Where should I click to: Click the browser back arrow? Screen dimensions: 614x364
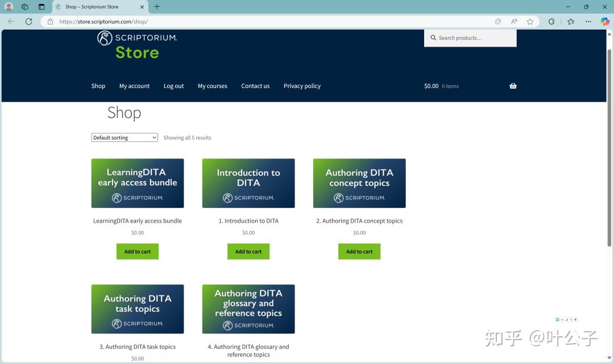11,22
